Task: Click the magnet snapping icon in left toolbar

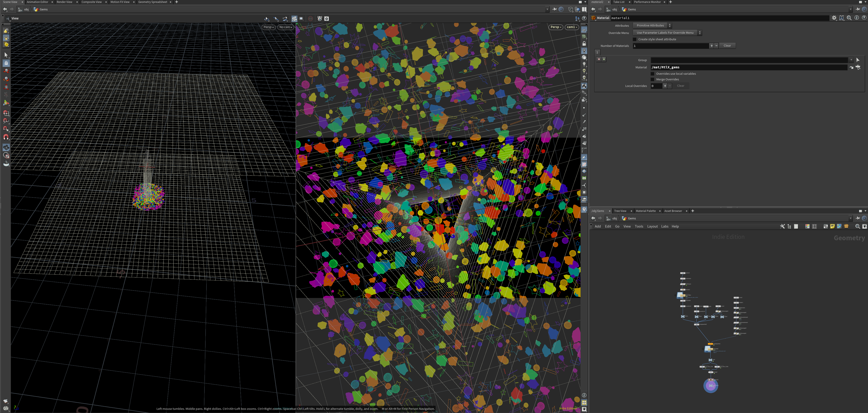Action: coord(6,137)
